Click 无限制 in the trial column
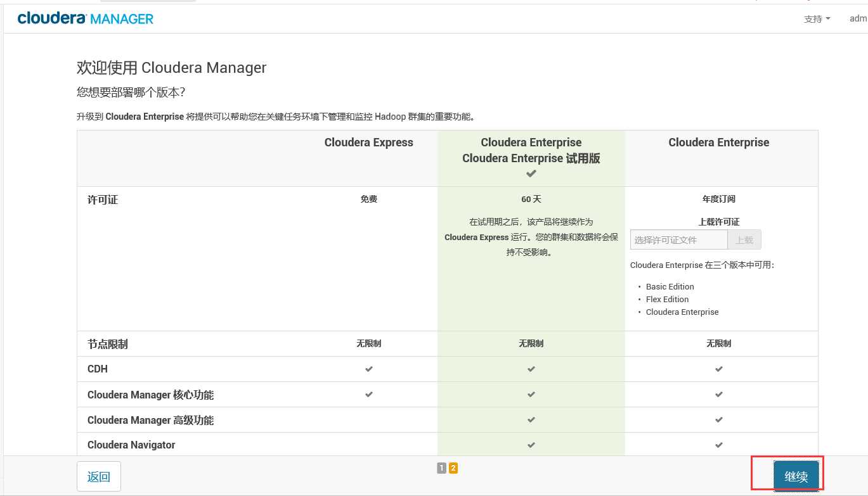The image size is (868, 496). click(531, 343)
